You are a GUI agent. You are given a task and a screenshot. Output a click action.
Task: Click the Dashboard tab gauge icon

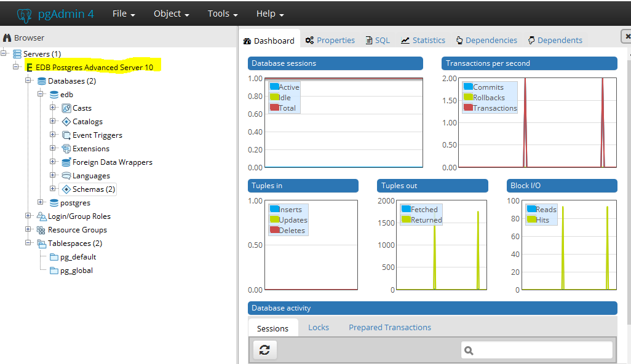click(x=247, y=41)
